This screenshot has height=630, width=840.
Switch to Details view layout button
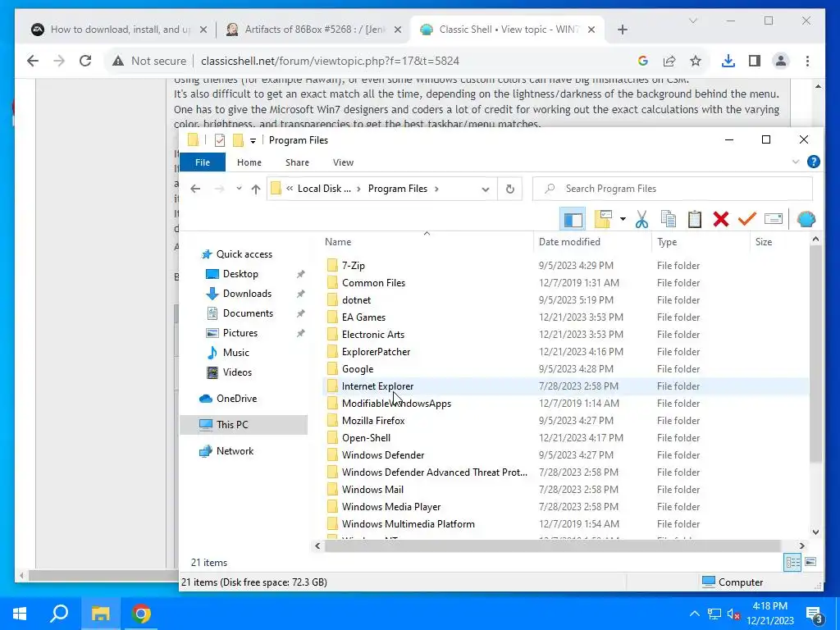pyautogui.click(x=792, y=562)
